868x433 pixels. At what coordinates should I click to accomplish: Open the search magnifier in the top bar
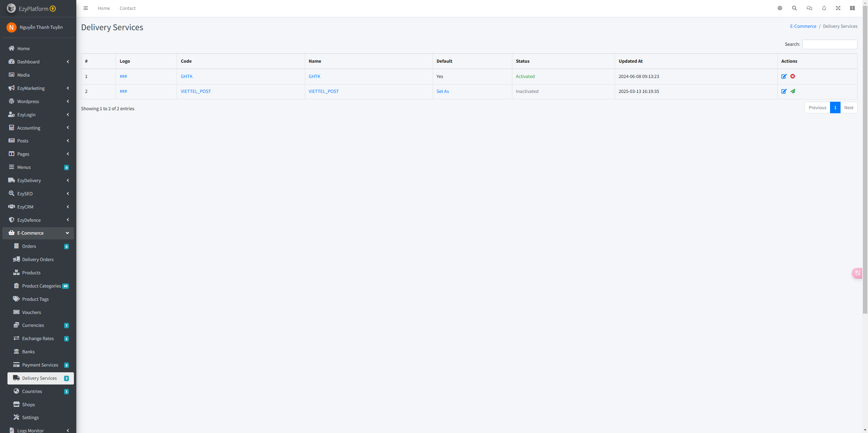pos(794,8)
